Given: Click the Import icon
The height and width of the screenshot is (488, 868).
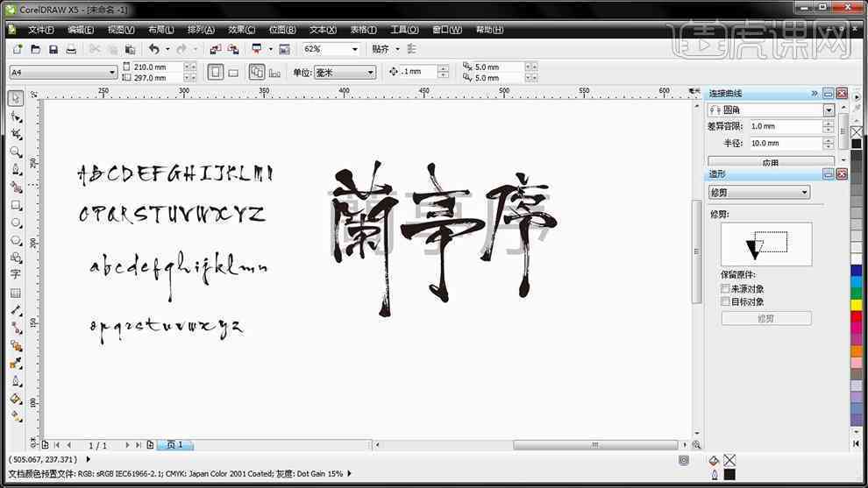Looking at the screenshot, I should coord(216,49).
